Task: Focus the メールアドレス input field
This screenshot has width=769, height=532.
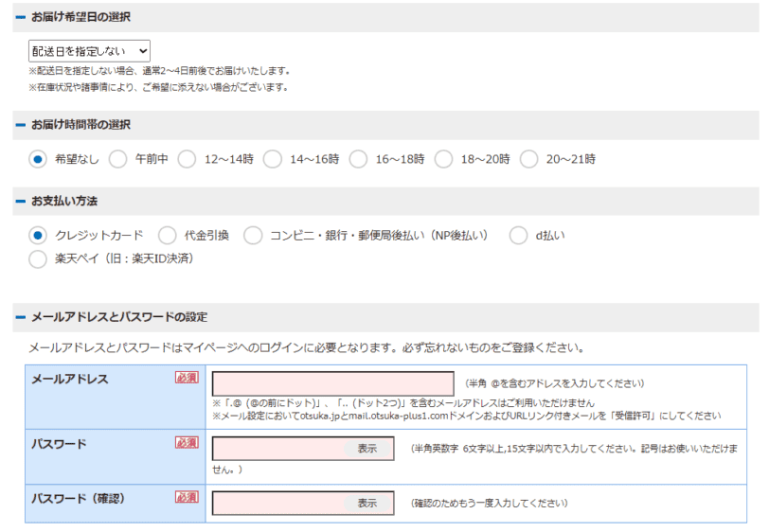Action: (x=333, y=383)
